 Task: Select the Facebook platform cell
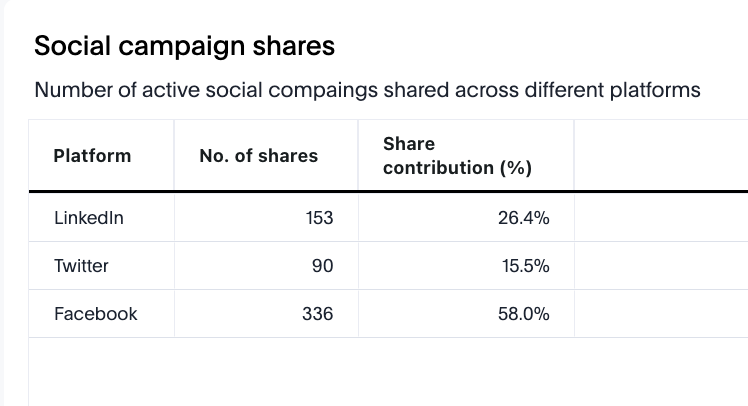point(96,314)
